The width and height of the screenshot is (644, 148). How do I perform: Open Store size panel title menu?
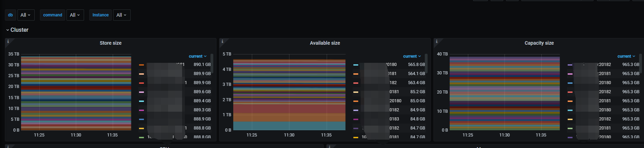point(111,43)
